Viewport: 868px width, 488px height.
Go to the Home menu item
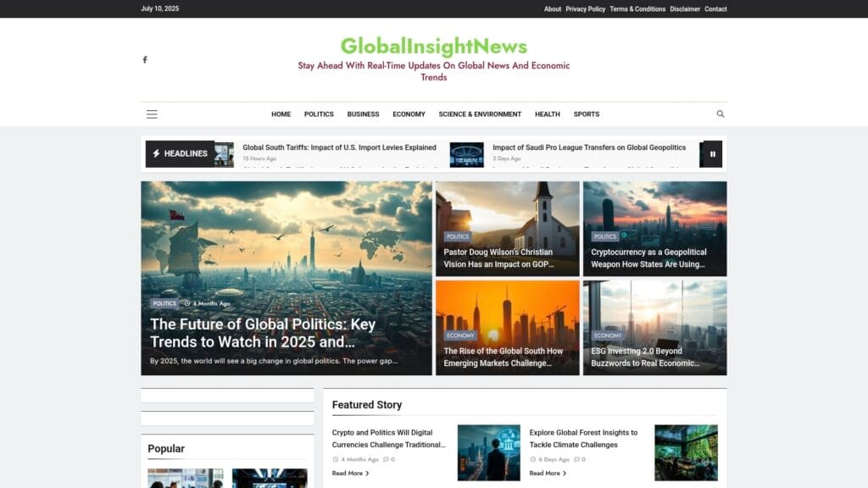pyautogui.click(x=281, y=114)
